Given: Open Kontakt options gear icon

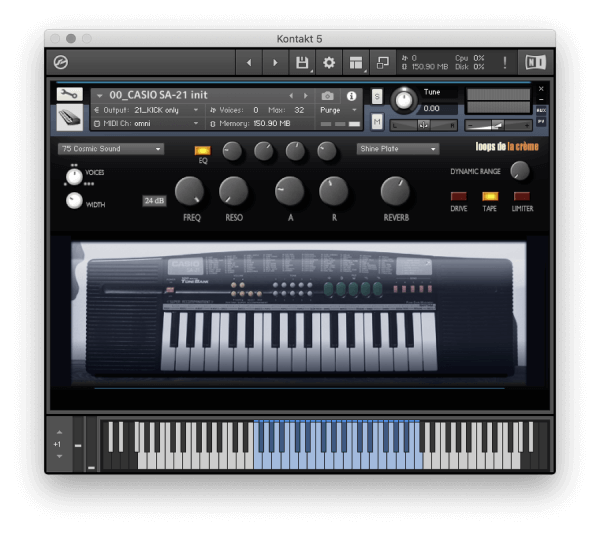Looking at the screenshot, I should (328, 62).
